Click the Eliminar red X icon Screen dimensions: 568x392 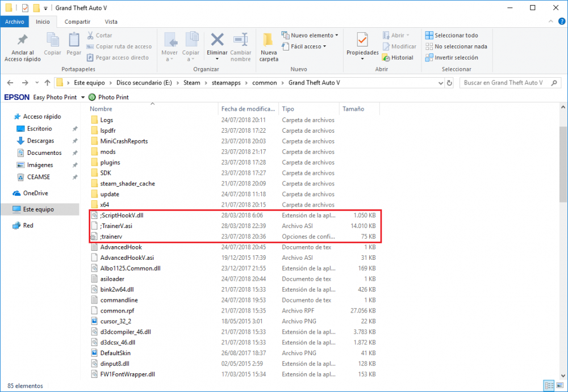217,40
